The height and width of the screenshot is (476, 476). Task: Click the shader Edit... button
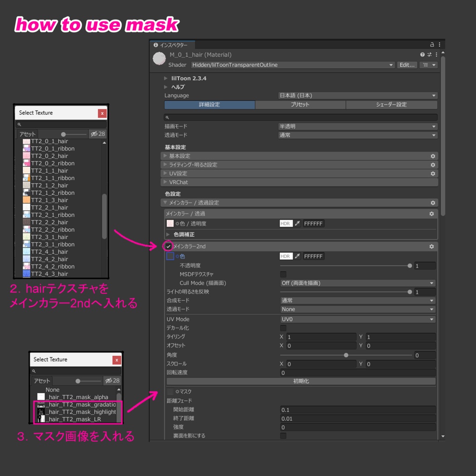tap(407, 65)
